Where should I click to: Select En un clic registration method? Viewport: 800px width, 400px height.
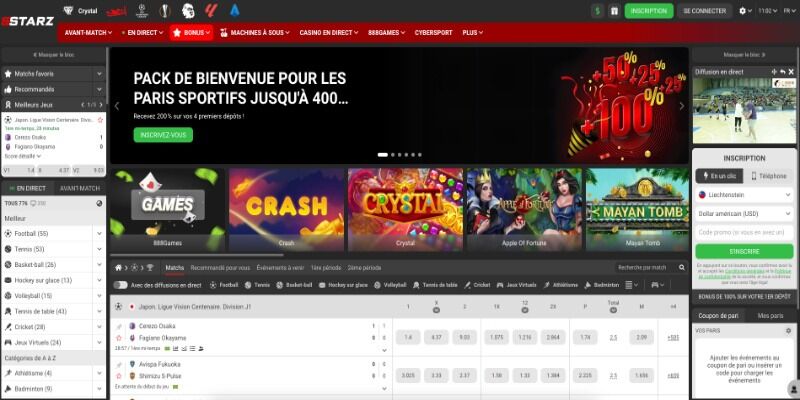718,176
